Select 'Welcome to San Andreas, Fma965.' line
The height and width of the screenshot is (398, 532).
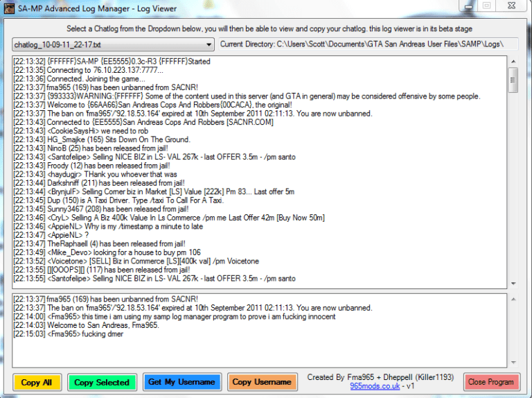[x=86, y=325]
